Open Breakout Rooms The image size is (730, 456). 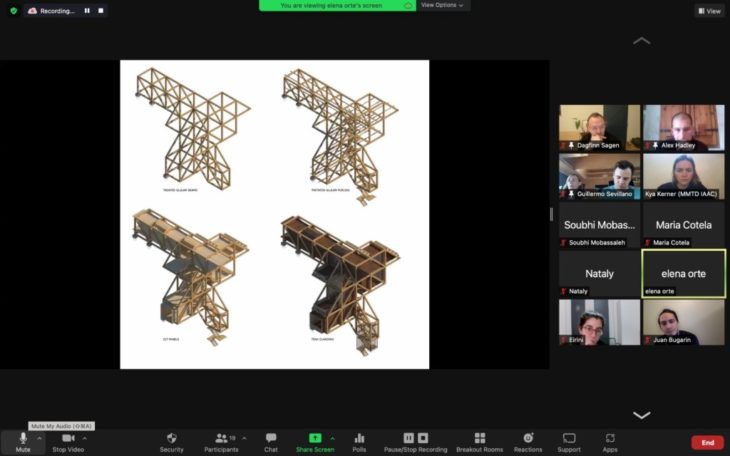pos(480,439)
